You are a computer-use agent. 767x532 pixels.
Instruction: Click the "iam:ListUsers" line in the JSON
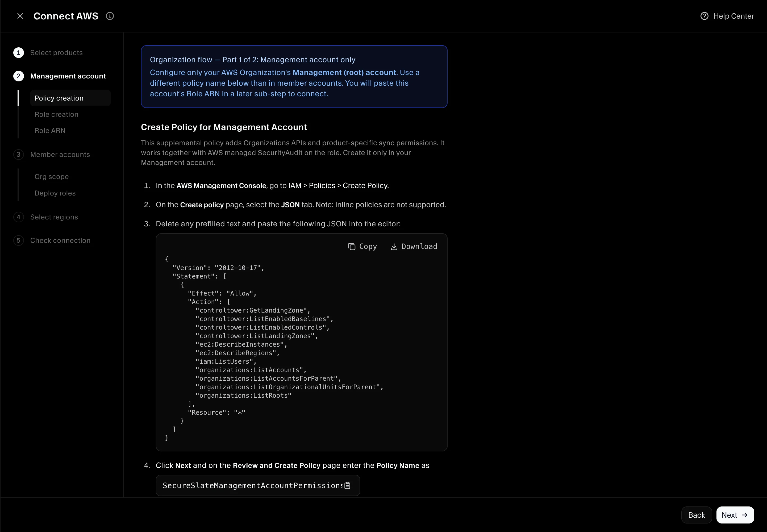tap(226, 361)
